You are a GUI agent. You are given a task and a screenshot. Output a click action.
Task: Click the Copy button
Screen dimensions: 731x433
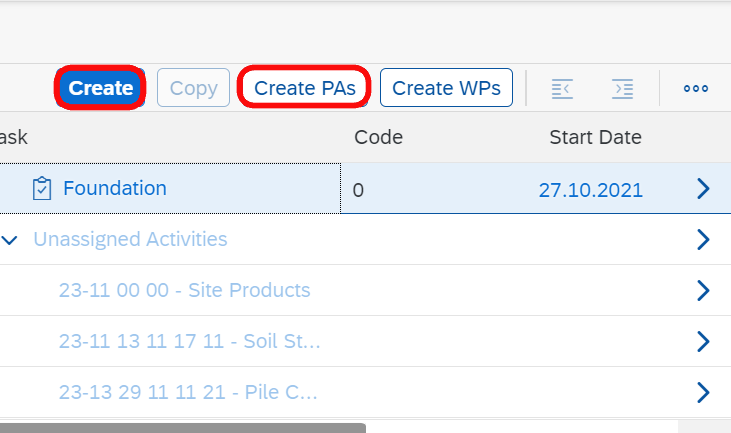193,88
